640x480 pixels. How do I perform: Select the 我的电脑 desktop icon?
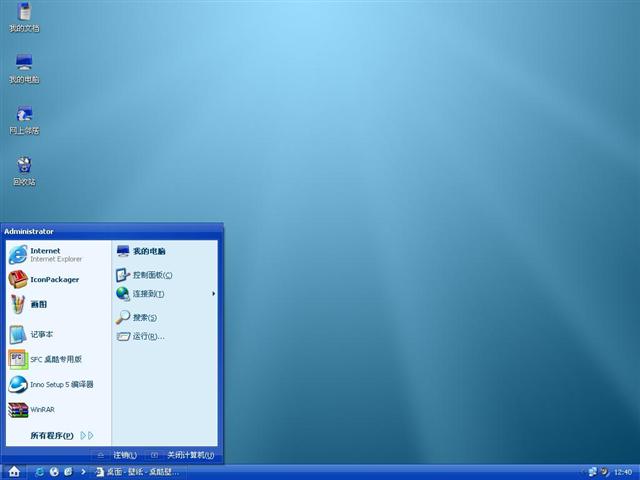pyautogui.click(x=24, y=68)
